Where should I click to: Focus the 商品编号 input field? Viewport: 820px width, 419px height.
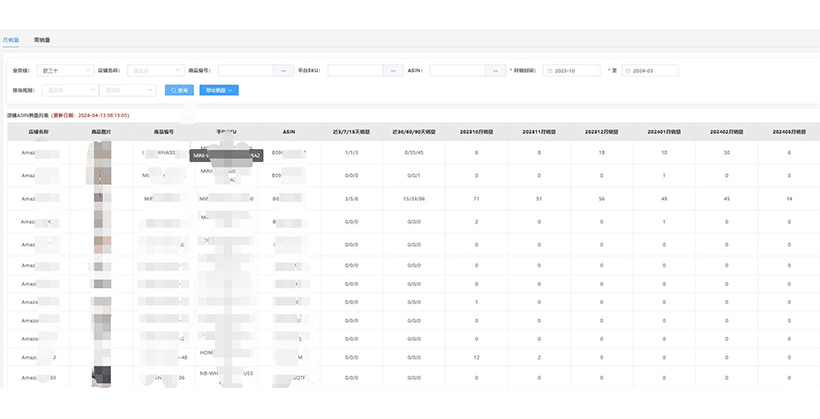click(x=245, y=71)
